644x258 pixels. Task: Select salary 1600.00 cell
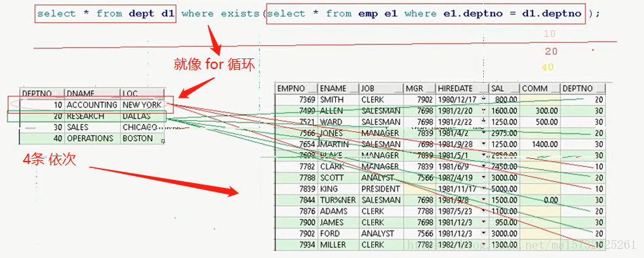(504, 111)
